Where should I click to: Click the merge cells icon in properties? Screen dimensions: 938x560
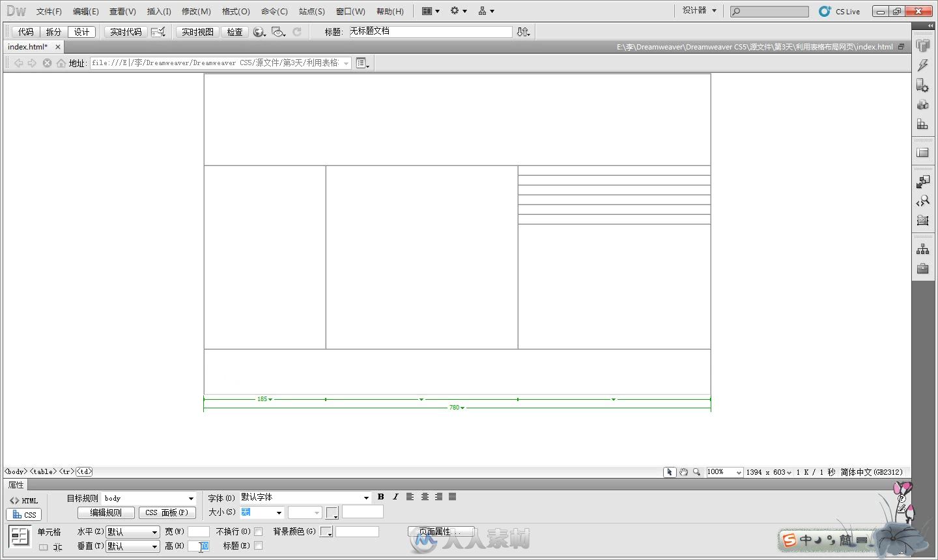pyautogui.click(x=44, y=547)
